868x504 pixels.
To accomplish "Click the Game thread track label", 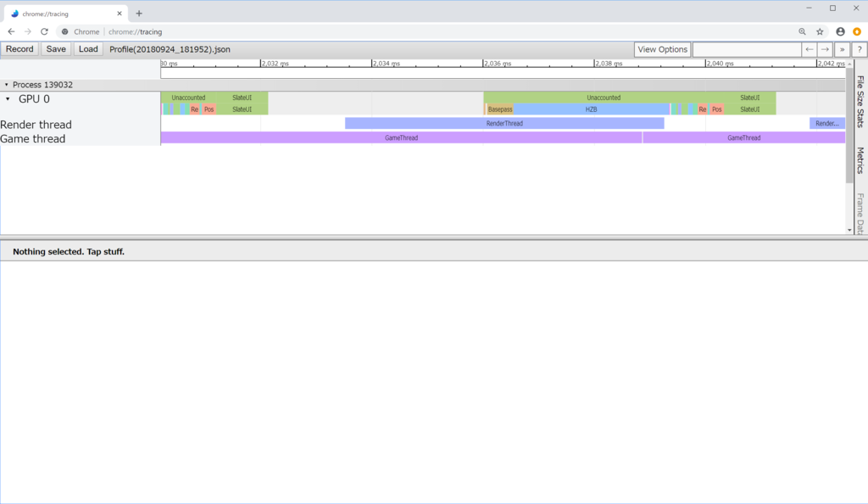I will 33,139.
